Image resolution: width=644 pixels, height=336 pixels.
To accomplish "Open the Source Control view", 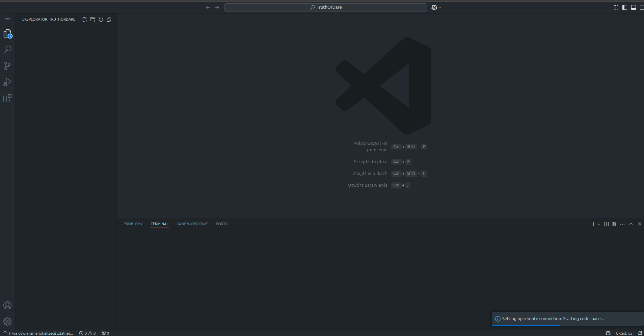I will pyautogui.click(x=7, y=66).
